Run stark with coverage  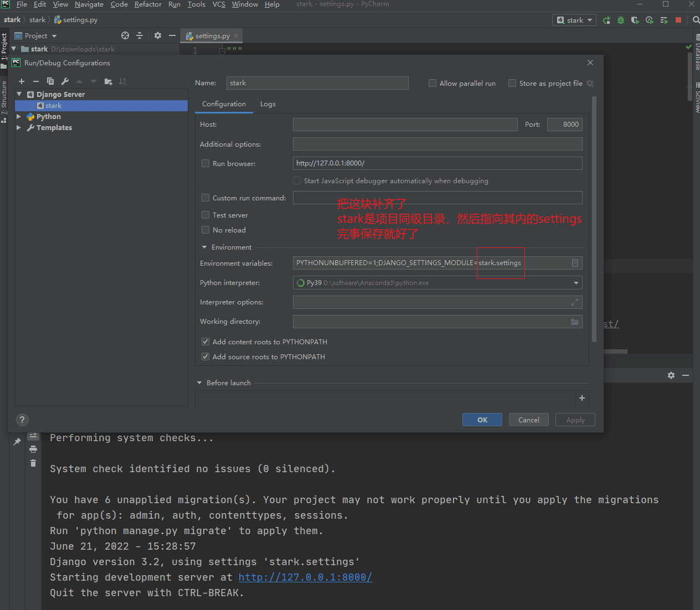coord(635,20)
